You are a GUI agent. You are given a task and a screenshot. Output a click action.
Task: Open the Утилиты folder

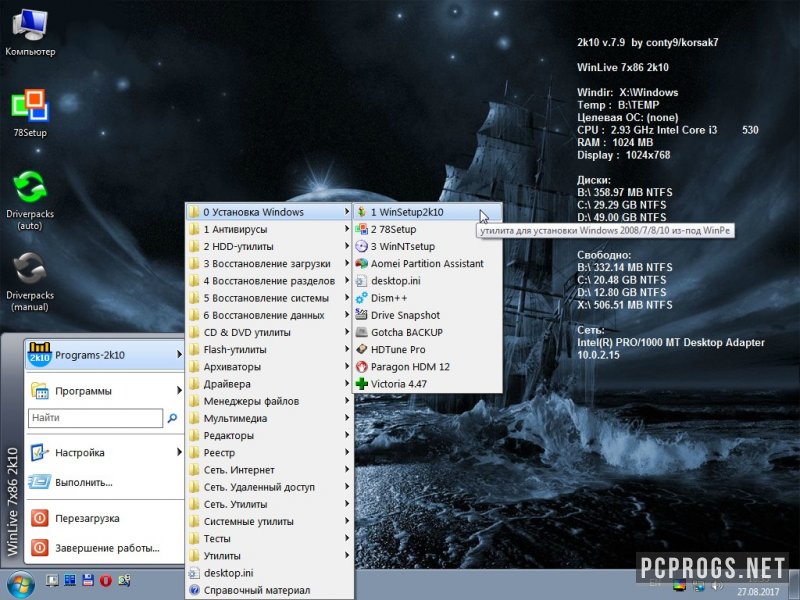[x=269, y=556]
